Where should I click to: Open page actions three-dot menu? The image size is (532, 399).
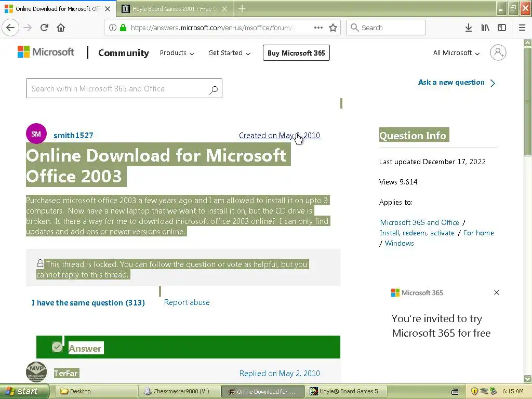(318, 28)
